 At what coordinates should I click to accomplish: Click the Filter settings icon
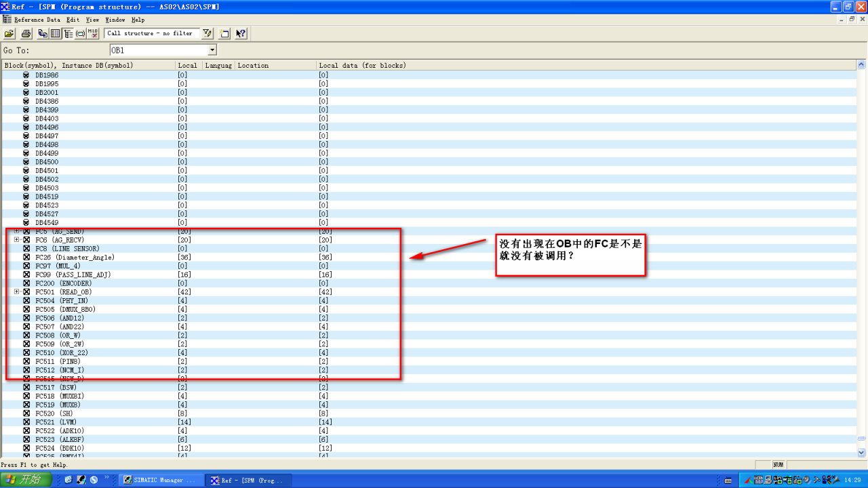(x=207, y=33)
